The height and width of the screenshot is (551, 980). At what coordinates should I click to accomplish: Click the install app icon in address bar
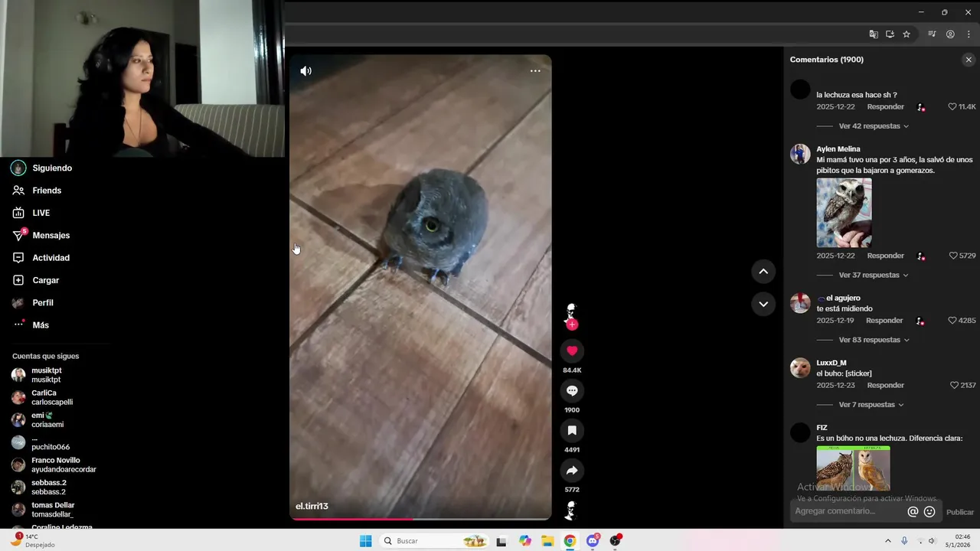890,34
